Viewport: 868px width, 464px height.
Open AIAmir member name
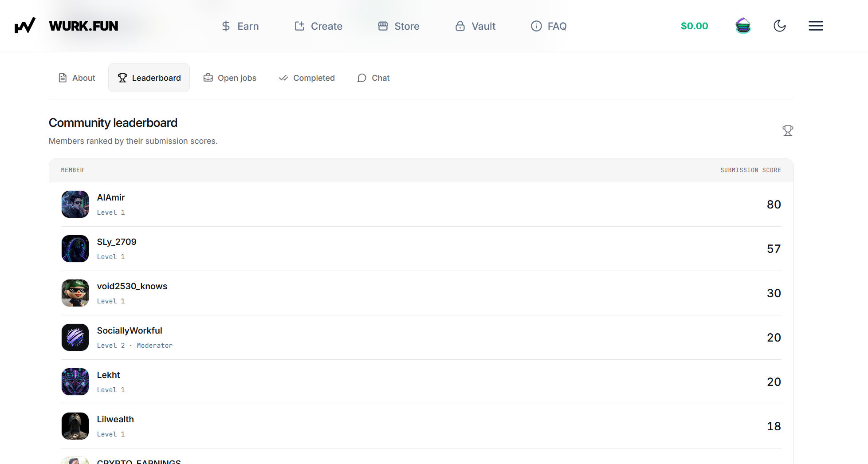(x=111, y=197)
